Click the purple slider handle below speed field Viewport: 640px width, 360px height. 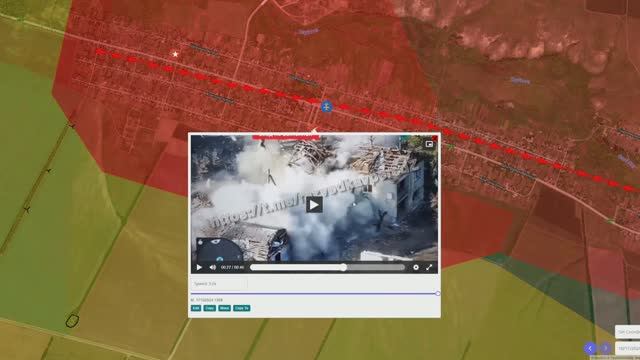pos(438,293)
